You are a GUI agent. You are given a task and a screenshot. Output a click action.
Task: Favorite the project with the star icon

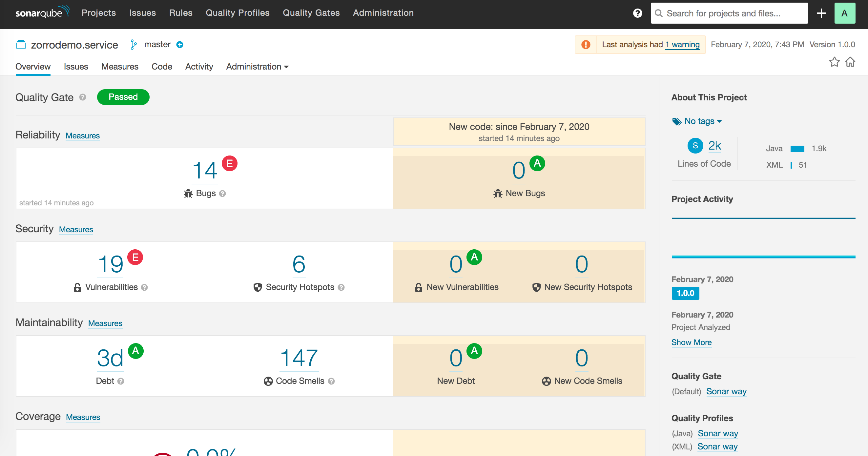click(834, 62)
